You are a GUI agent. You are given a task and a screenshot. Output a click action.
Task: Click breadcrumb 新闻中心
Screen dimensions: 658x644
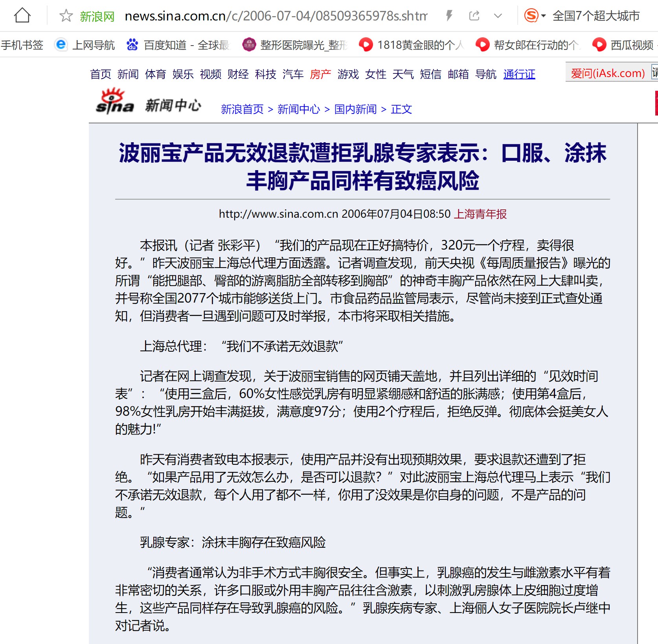point(299,109)
